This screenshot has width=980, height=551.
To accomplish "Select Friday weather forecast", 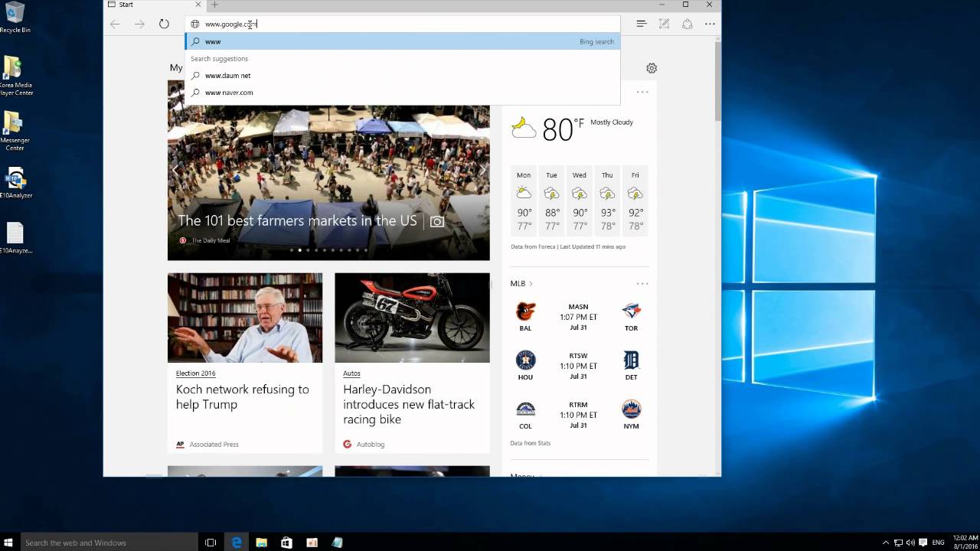I will pos(635,201).
